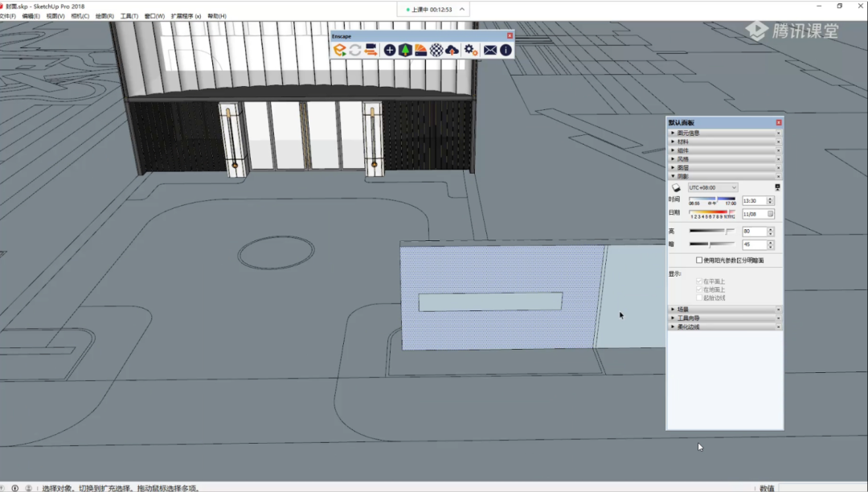Open the UTC+08:00 timezone dropdown
This screenshot has width=868, height=492.
pyautogui.click(x=712, y=187)
